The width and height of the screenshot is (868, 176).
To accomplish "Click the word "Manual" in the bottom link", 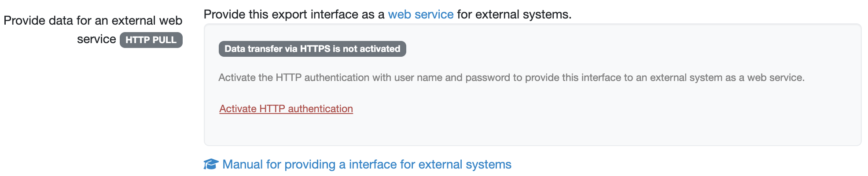I will click(x=243, y=164).
